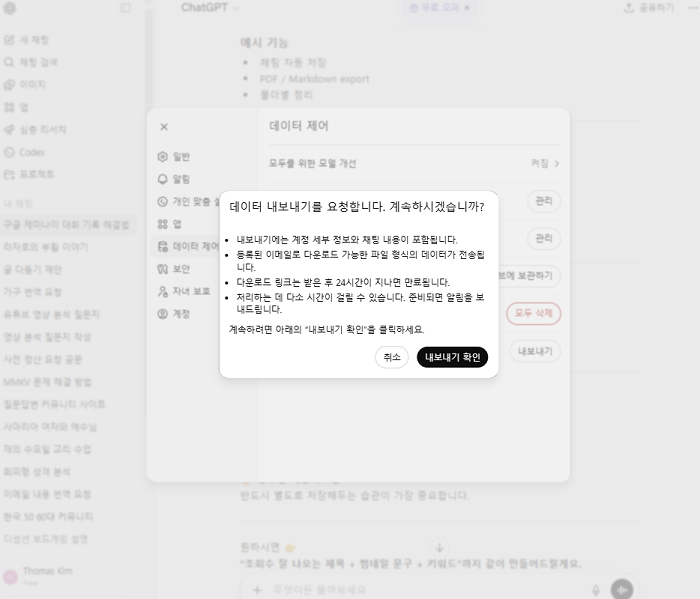Image resolution: width=700 pixels, height=599 pixels.
Task: Click ChatGPT logo icon in sidebar
Action: (10, 8)
